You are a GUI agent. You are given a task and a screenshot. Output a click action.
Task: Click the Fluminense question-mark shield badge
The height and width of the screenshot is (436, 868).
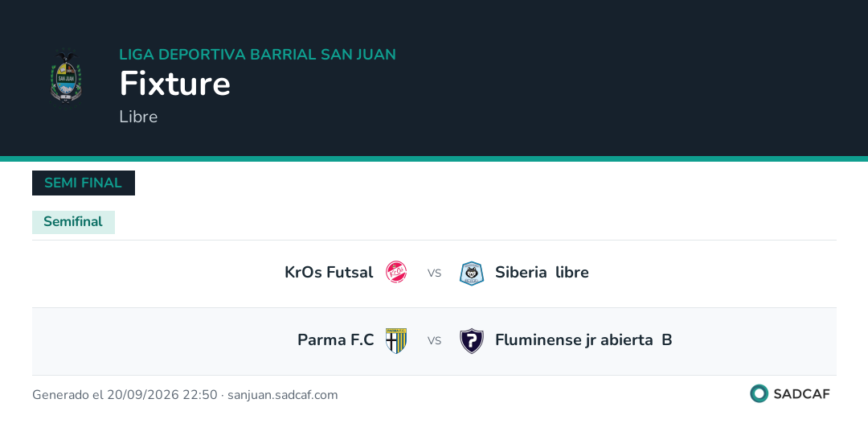(x=472, y=341)
